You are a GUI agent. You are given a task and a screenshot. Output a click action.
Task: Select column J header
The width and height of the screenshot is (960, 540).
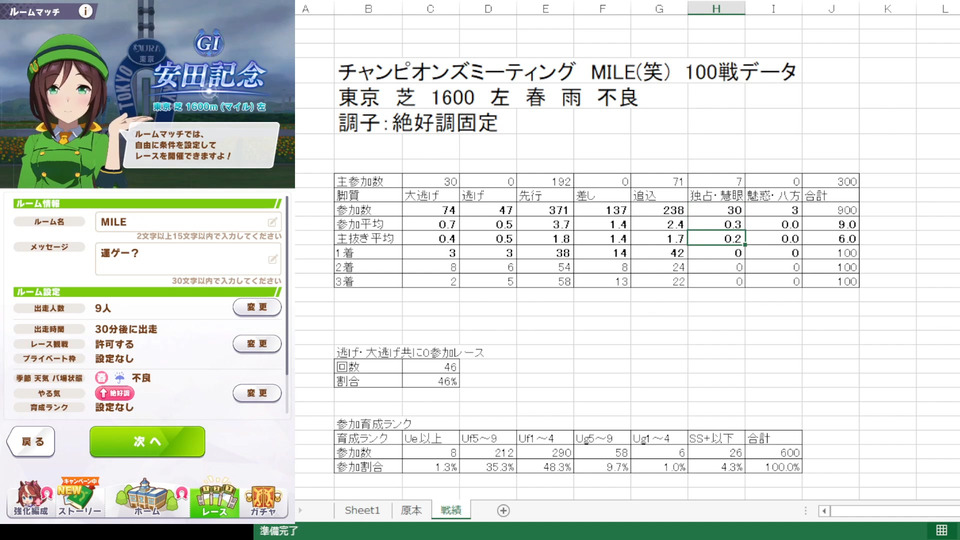pyautogui.click(x=831, y=9)
